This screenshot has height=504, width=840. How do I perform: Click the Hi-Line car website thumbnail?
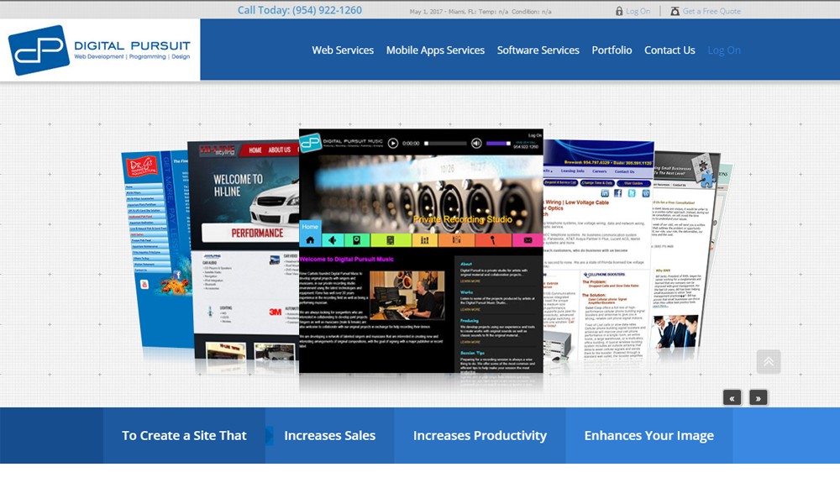tap(242, 252)
